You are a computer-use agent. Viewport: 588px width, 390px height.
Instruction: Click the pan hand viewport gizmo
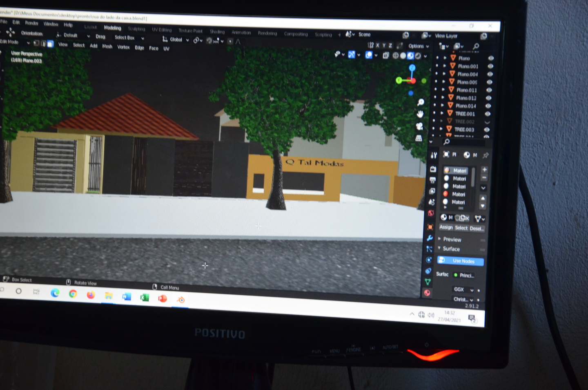point(420,114)
